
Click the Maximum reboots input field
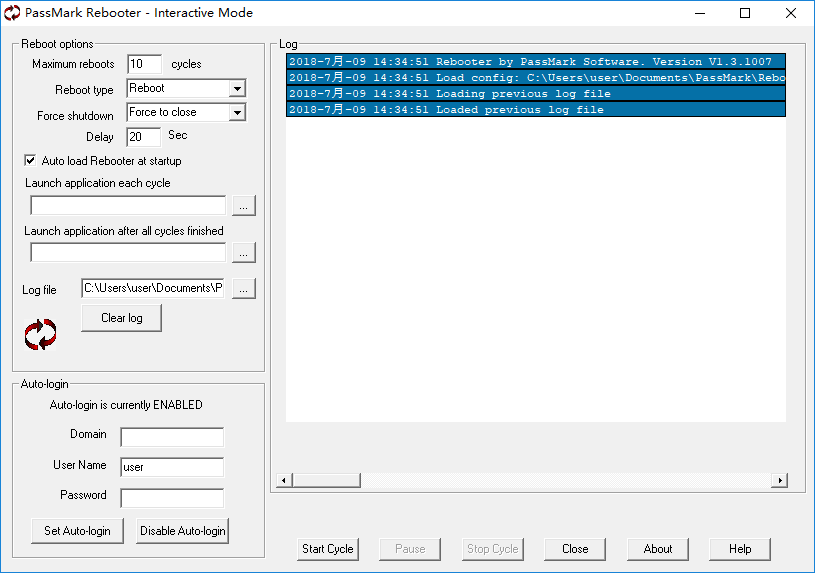coord(144,65)
